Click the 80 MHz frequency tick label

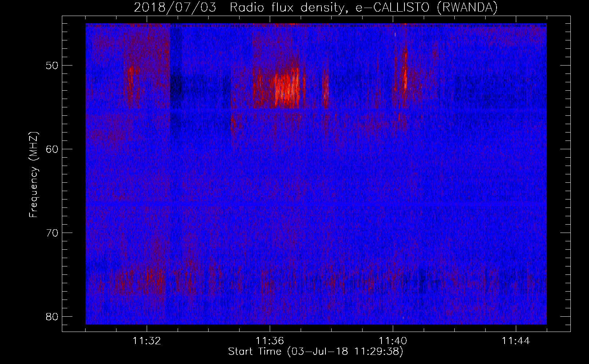click(52, 316)
